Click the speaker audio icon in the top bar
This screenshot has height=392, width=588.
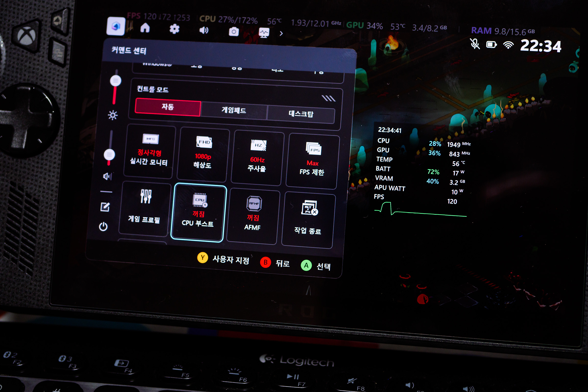204,30
